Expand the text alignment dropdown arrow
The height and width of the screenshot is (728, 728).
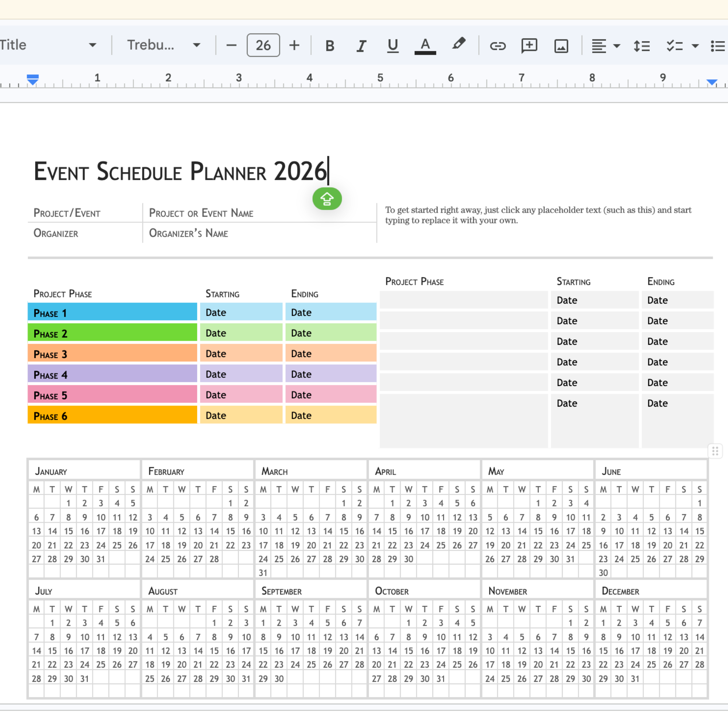tap(617, 46)
